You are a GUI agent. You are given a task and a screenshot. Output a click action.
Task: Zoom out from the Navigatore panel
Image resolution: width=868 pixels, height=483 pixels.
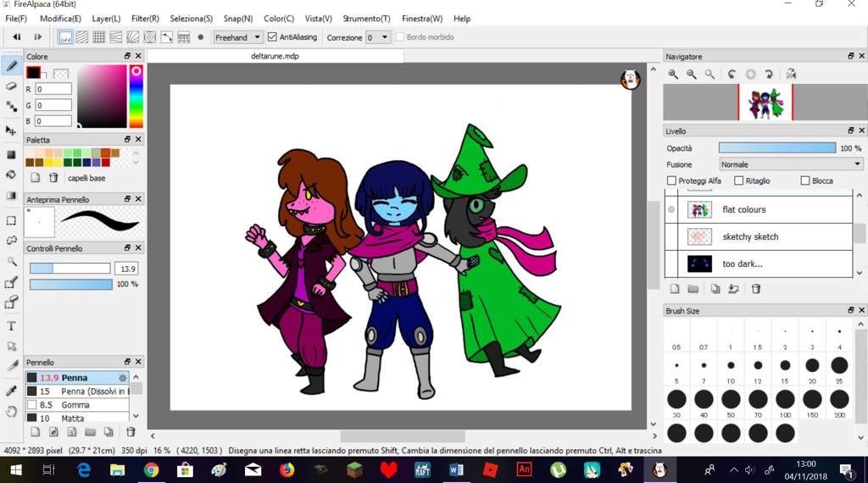tap(692, 74)
